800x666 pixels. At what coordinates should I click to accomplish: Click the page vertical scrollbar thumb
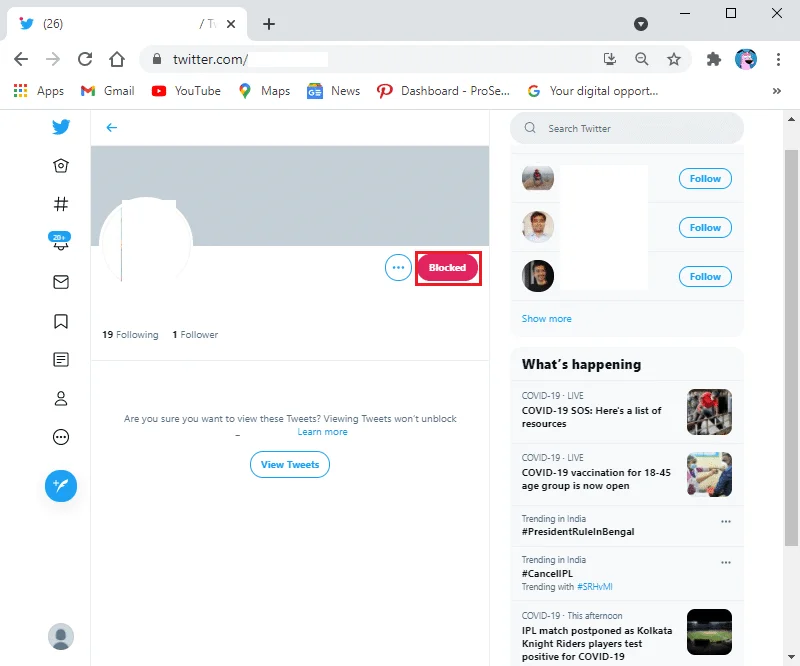[x=791, y=348]
